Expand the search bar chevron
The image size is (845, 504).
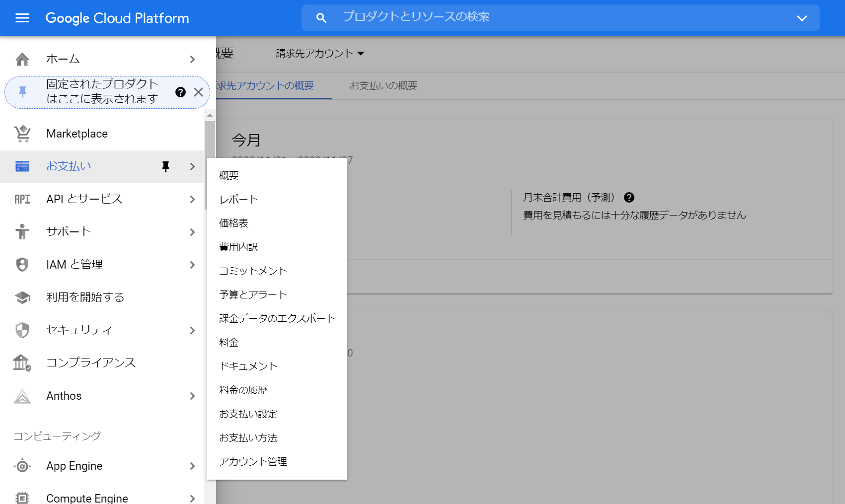click(802, 18)
